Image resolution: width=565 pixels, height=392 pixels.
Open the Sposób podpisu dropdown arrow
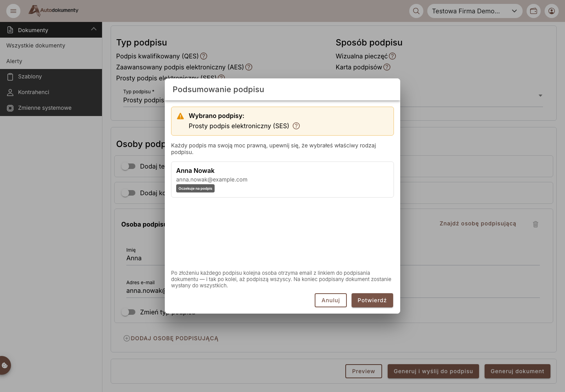[540, 96]
